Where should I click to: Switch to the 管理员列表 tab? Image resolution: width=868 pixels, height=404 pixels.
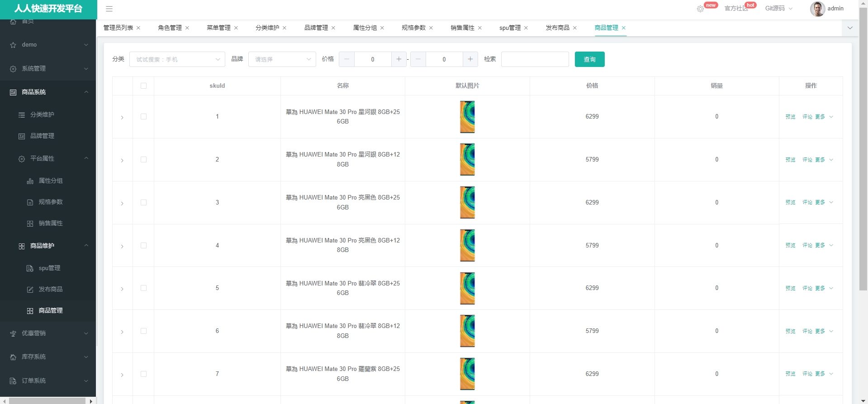click(119, 28)
